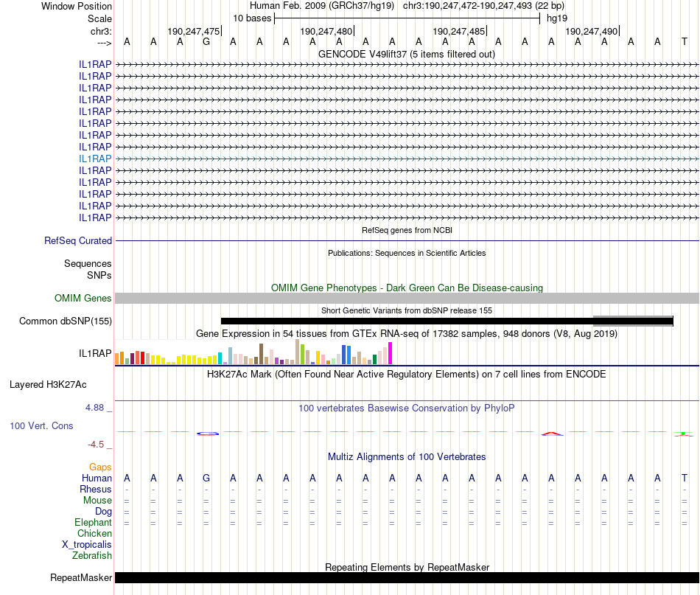This screenshot has width=700, height=595.
Task: Click the Human Feb. 2009 (GRCh37/hg19) assembly text
Action: coord(322,6)
